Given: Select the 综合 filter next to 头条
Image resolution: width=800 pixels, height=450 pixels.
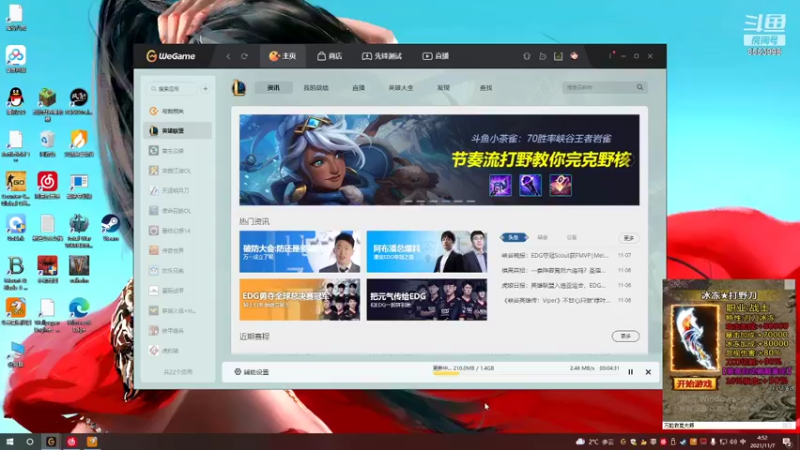Looking at the screenshot, I should [542, 237].
